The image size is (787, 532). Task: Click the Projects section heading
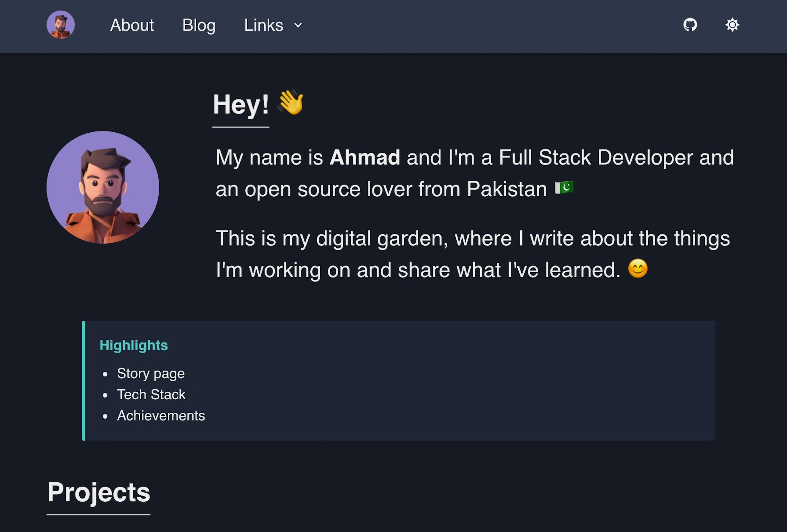pos(99,492)
